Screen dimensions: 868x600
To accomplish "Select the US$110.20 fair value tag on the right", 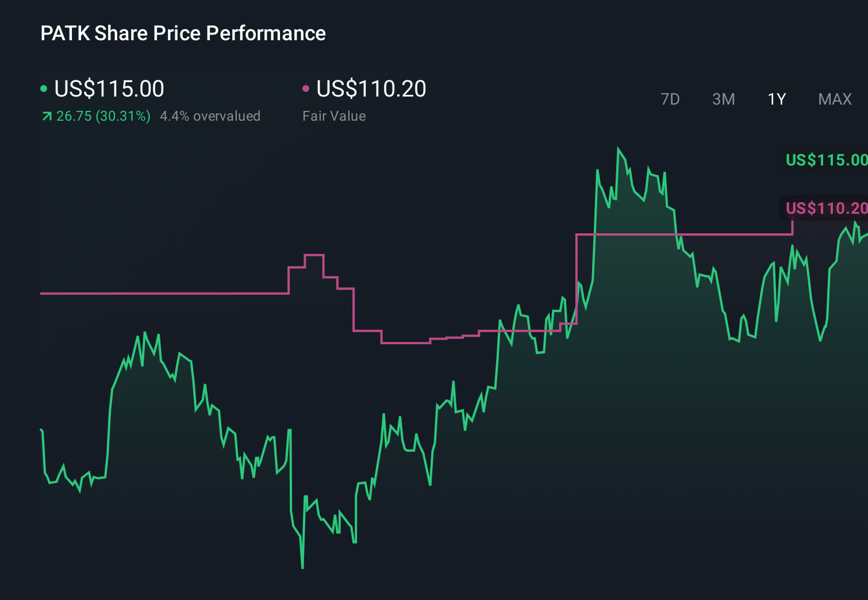I will (x=825, y=209).
